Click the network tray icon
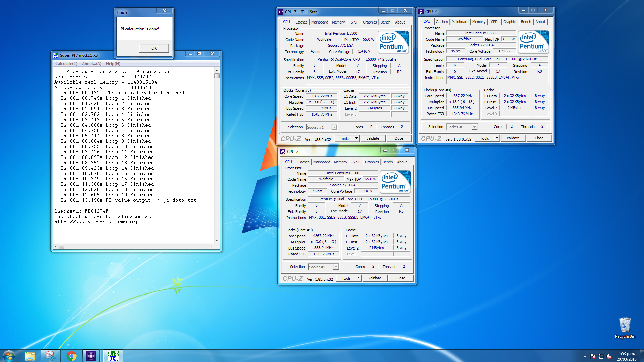Viewport: 644px width, 362px height. [601, 356]
